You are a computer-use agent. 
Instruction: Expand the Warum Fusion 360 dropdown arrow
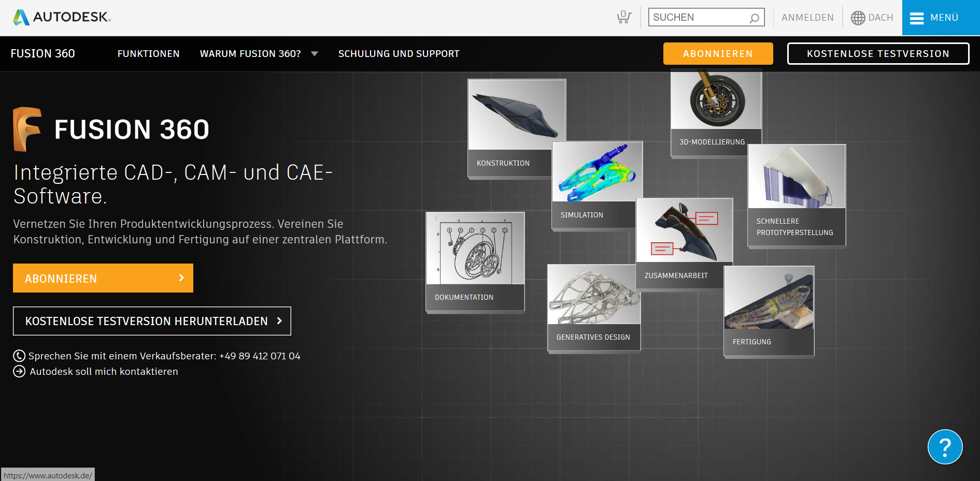pyautogui.click(x=315, y=54)
